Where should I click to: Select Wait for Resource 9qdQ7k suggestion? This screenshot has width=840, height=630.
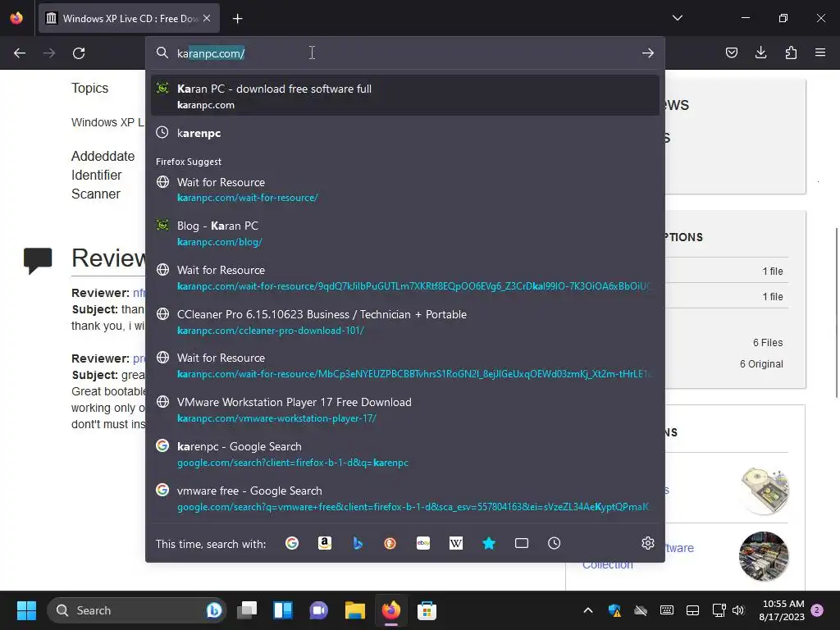click(405, 277)
